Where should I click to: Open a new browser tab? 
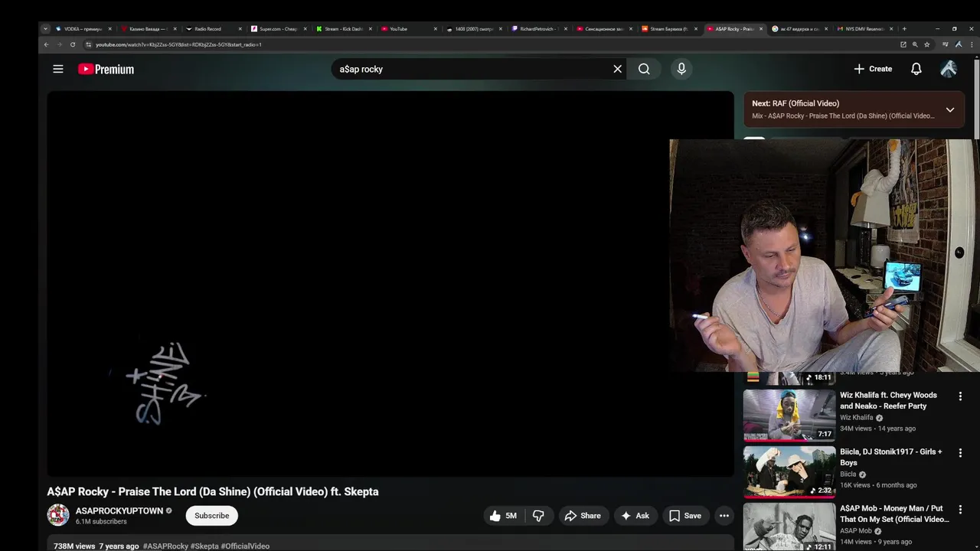(904, 29)
